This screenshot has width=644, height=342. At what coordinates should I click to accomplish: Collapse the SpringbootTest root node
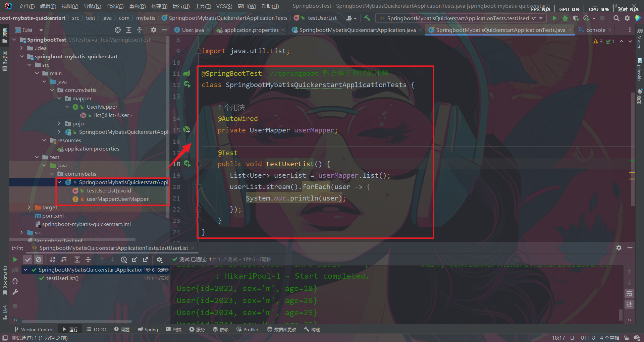[14, 40]
